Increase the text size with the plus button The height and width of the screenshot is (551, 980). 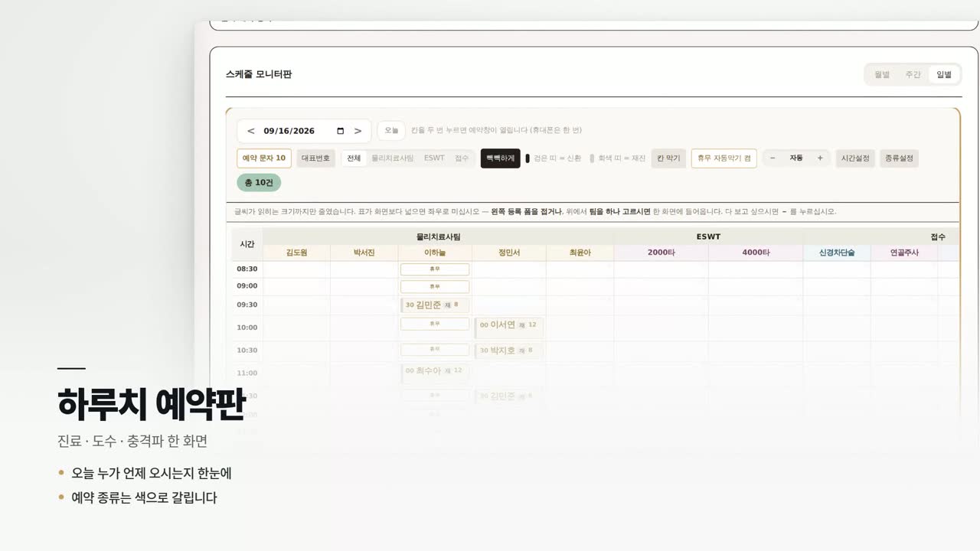pyautogui.click(x=820, y=158)
